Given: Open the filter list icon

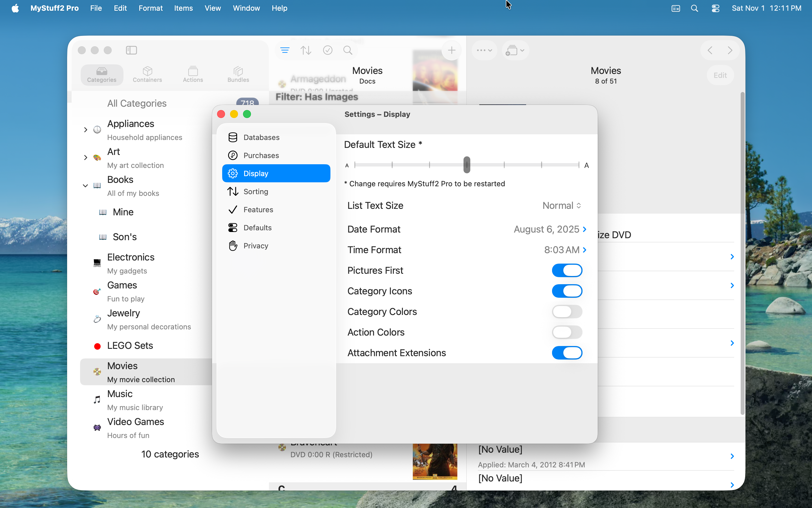Looking at the screenshot, I should coord(285,51).
